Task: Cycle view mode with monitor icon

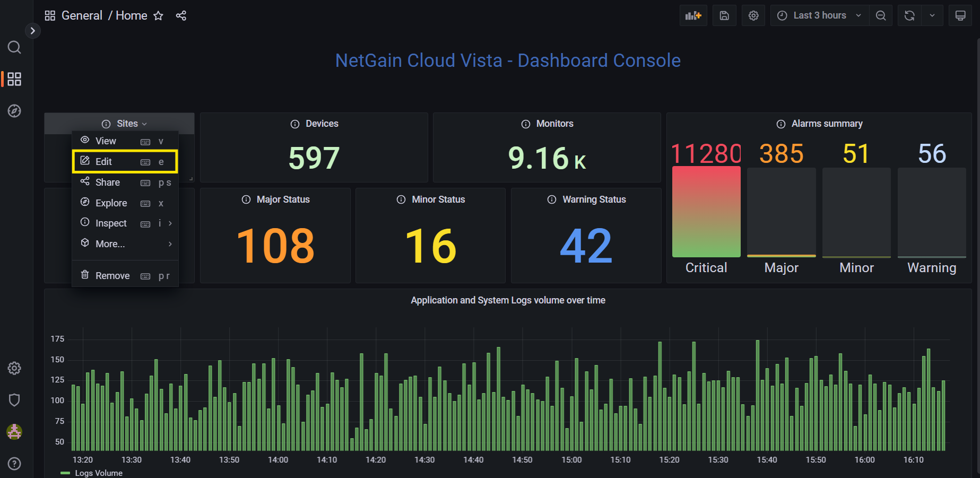Action: (x=960, y=15)
